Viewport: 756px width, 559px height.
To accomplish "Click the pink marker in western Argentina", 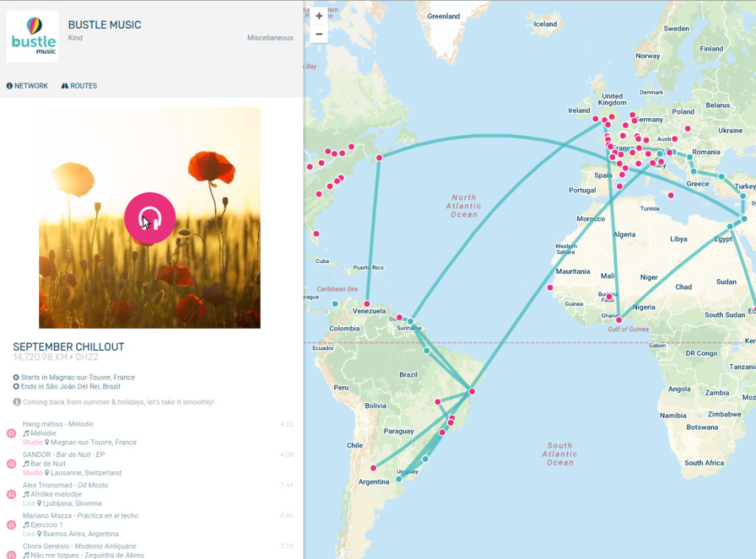I will [373, 468].
